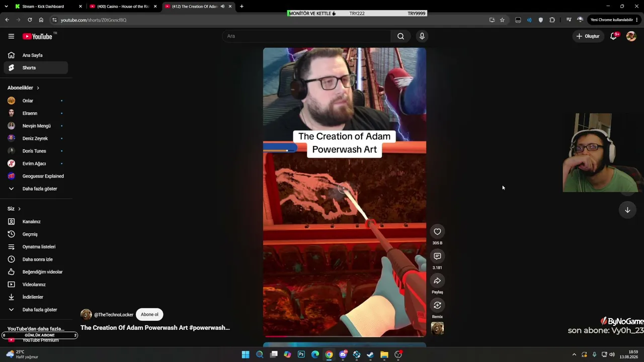644x362 pixels.
Task: Mute the audio indicator on active tab
Action: (222, 7)
